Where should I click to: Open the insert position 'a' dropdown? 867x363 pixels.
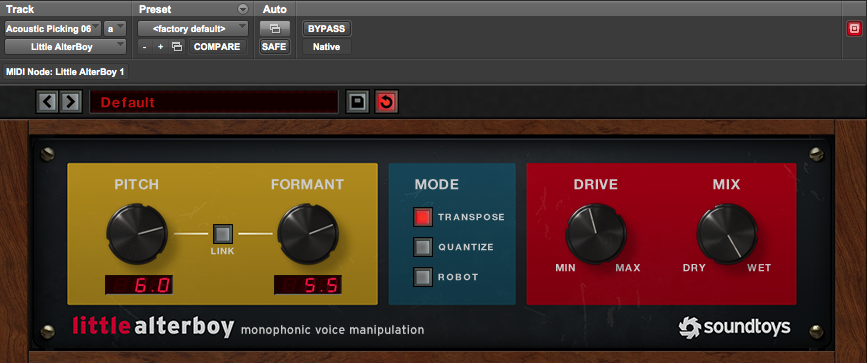115,29
